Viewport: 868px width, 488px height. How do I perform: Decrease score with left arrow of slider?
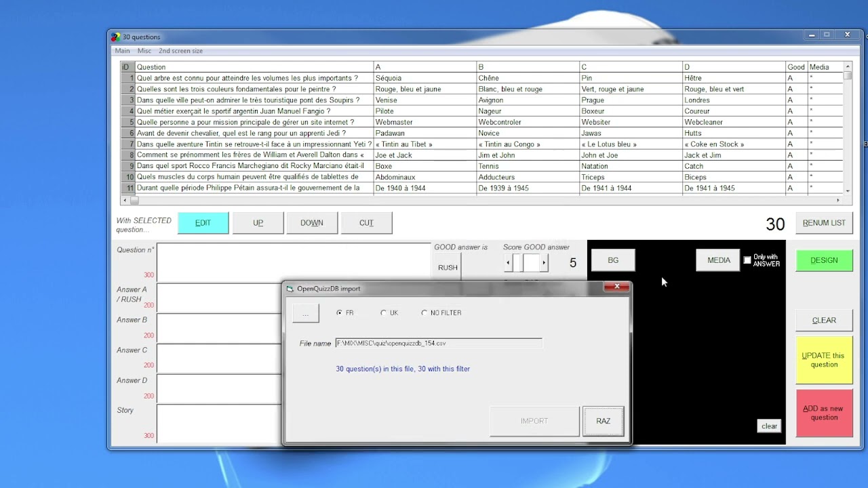point(509,262)
